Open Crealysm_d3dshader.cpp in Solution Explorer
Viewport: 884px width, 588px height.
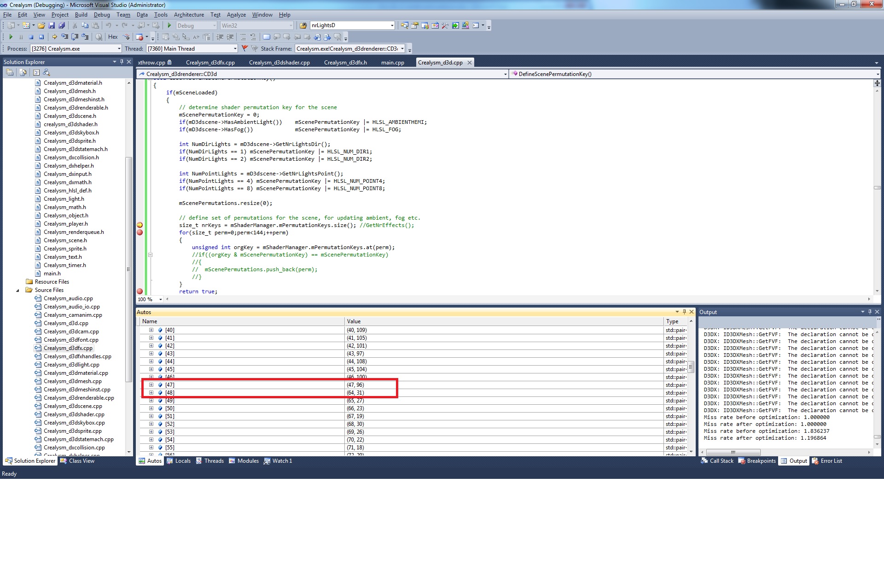click(x=74, y=414)
